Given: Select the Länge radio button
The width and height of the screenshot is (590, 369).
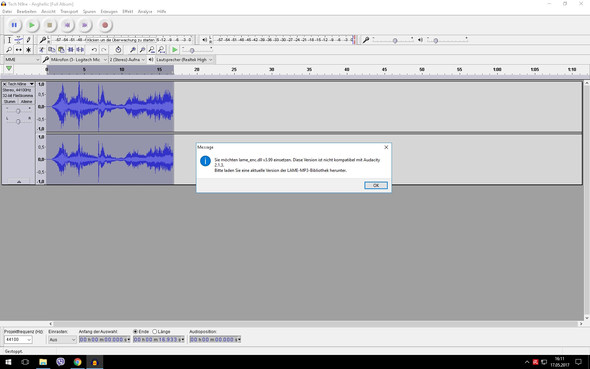Looking at the screenshot, I should [154, 332].
